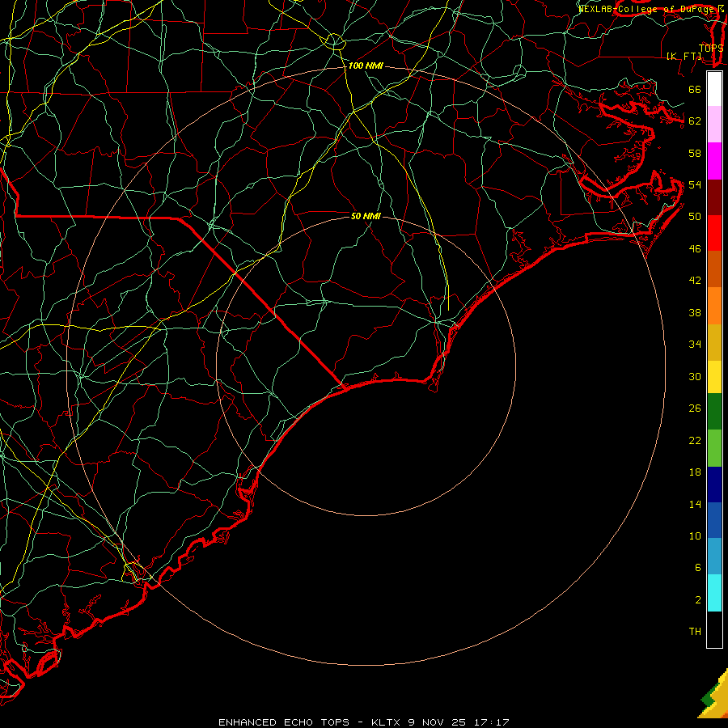Click the "66" legend value

click(x=695, y=90)
